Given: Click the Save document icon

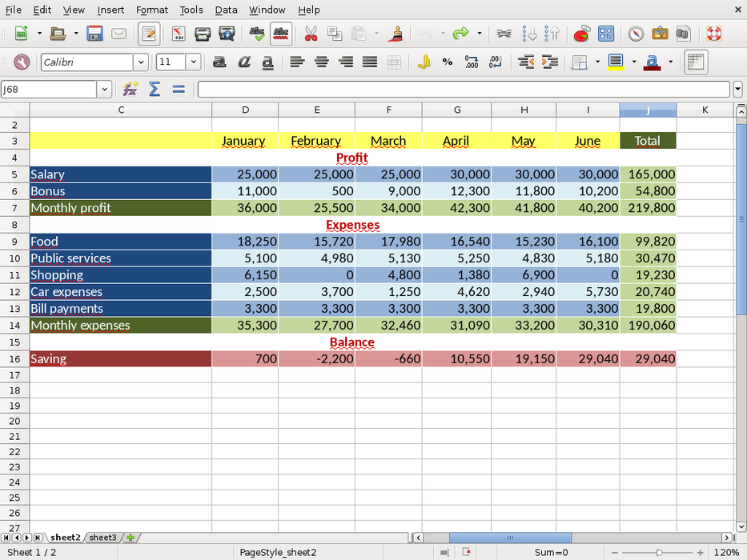Looking at the screenshot, I should (95, 34).
